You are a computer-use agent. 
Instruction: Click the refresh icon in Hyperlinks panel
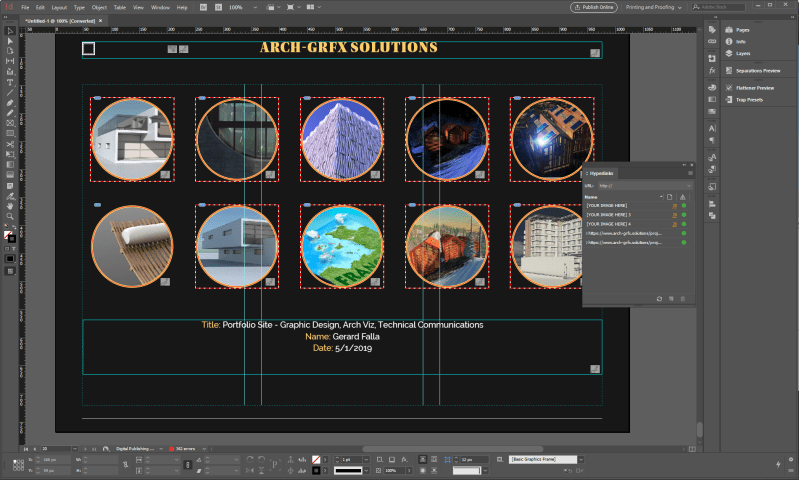point(659,299)
